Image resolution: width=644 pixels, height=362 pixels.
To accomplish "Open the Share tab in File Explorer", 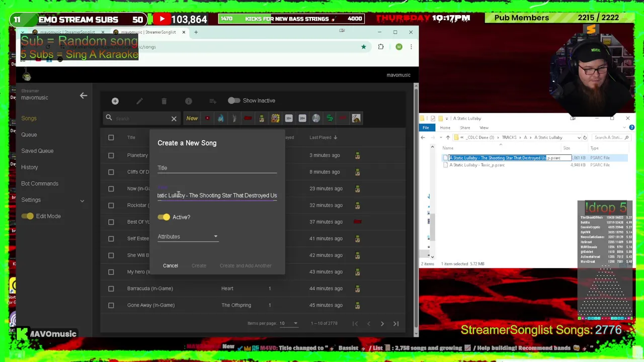I will coord(465,128).
